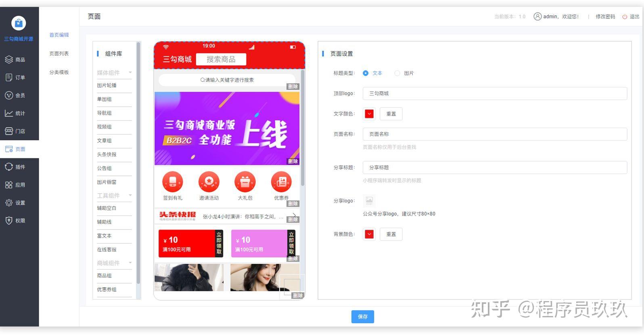The width and height of the screenshot is (644, 335).
Task: Open 页面 in the left sidebar
Action: click(19, 149)
